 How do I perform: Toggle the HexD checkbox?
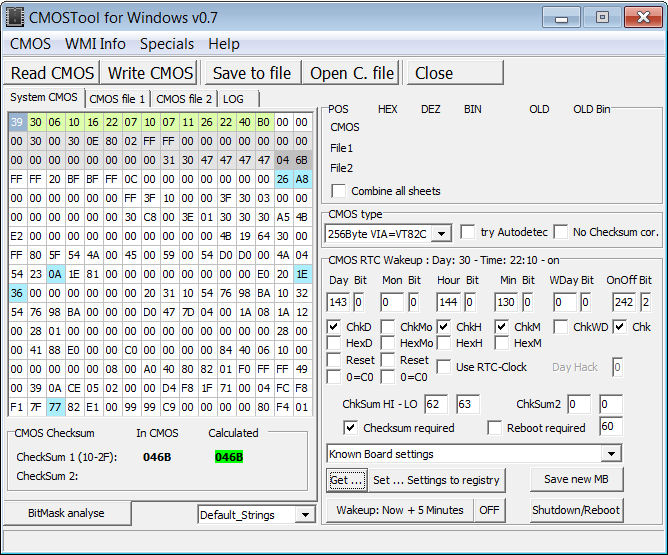point(334,343)
